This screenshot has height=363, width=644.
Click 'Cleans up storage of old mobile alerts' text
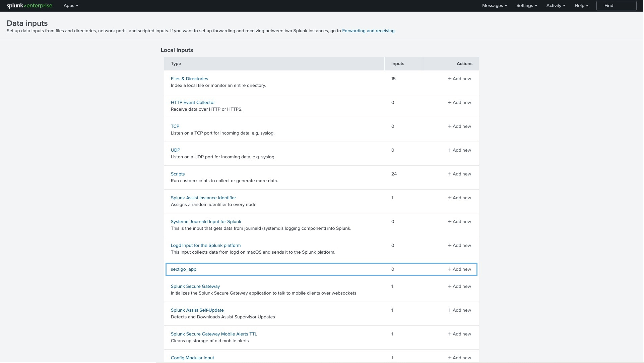(x=210, y=341)
